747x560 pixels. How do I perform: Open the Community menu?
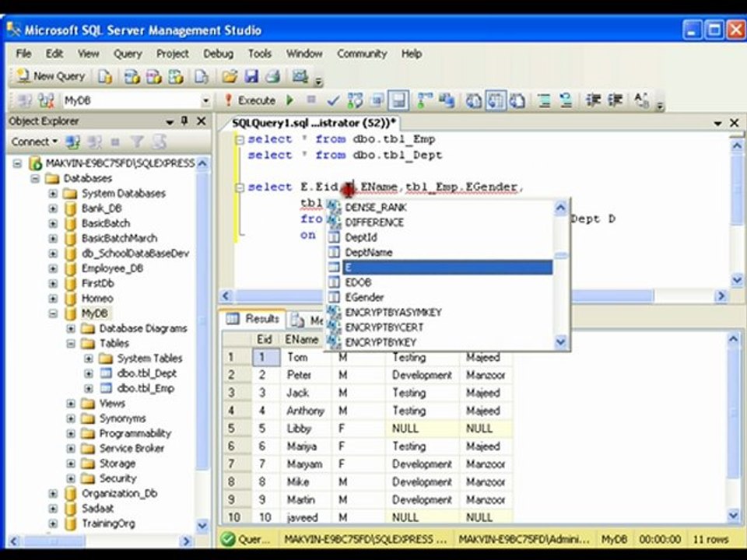coord(362,54)
